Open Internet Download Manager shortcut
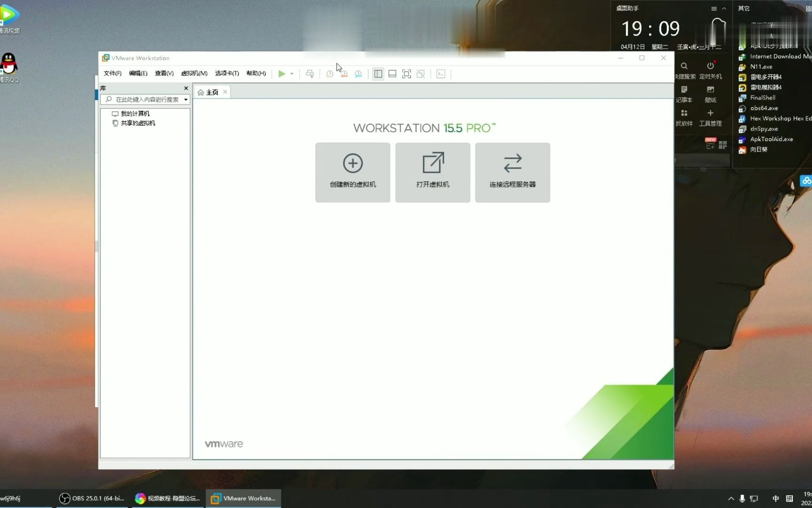 point(775,56)
